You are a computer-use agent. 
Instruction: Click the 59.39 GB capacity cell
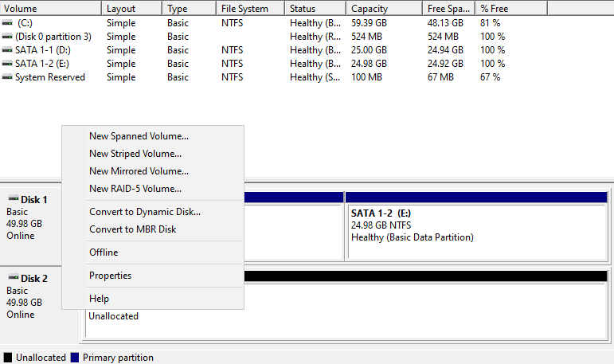(x=369, y=23)
